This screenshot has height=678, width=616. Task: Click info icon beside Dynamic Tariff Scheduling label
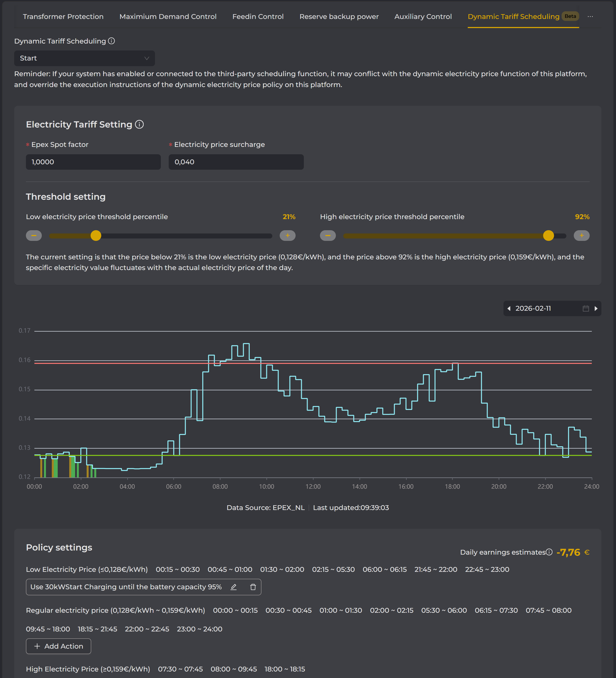pos(111,41)
